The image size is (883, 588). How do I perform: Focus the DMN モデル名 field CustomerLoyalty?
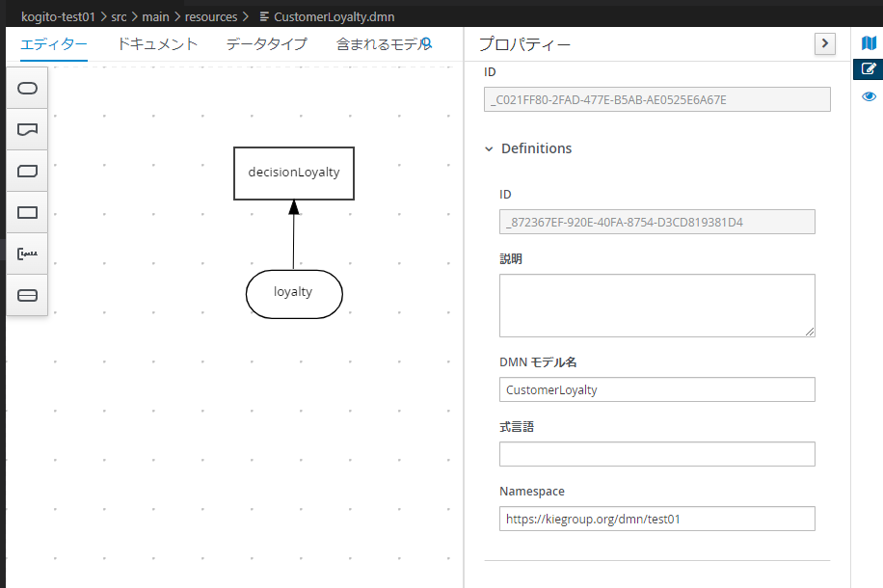(657, 389)
